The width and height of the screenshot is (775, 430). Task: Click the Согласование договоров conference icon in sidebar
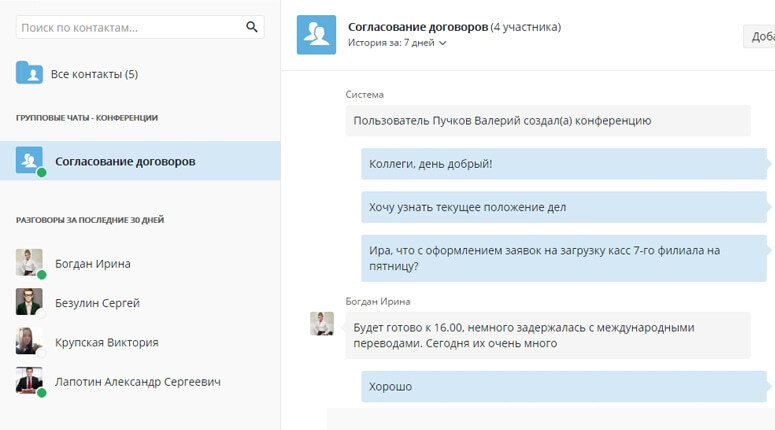point(29,160)
